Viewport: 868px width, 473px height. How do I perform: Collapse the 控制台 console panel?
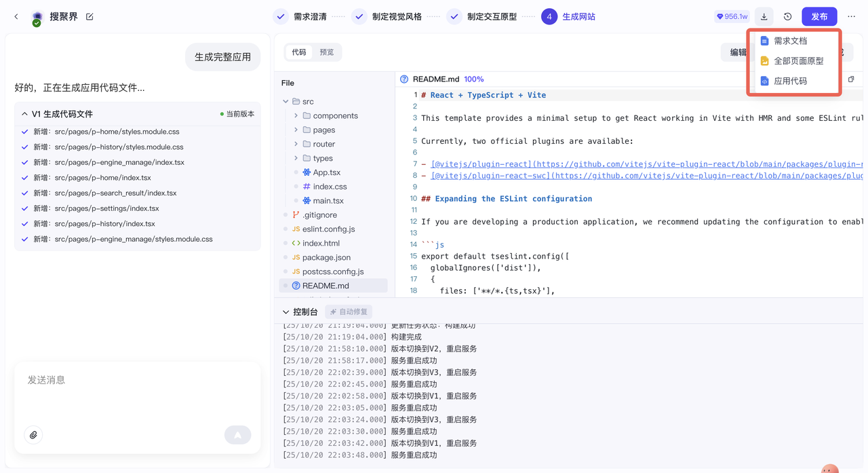pyautogui.click(x=285, y=312)
